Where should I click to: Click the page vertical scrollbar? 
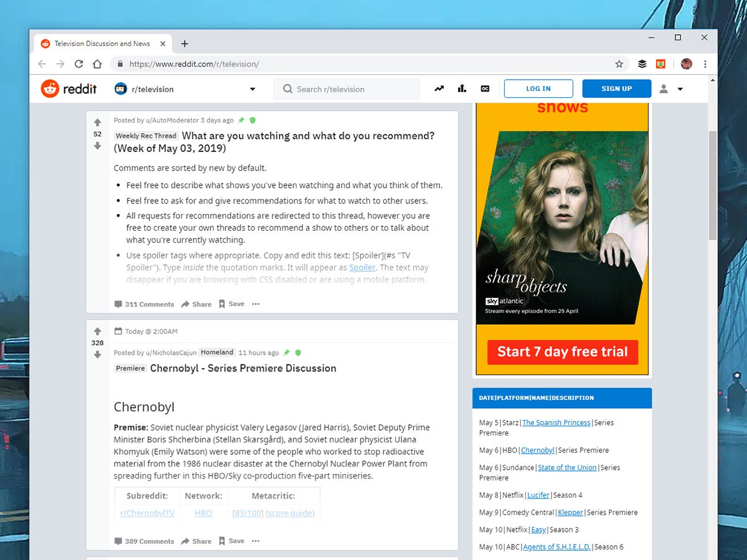(713, 187)
